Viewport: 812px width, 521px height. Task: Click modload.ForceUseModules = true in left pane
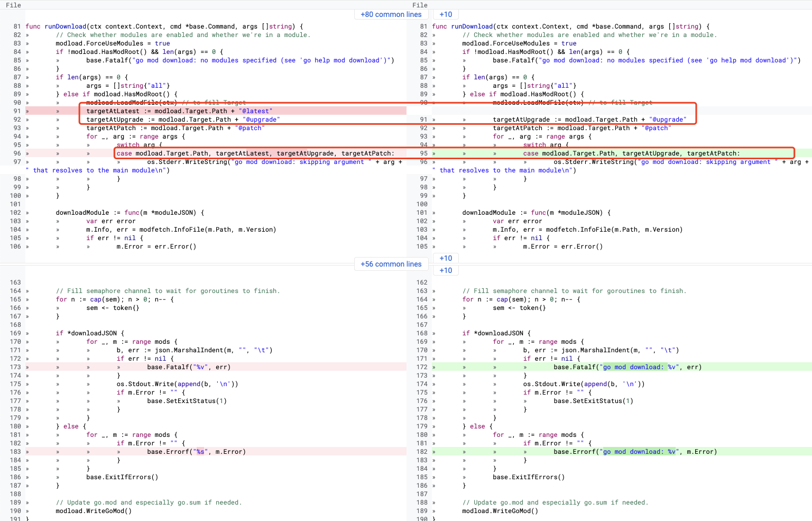point(113,43)
